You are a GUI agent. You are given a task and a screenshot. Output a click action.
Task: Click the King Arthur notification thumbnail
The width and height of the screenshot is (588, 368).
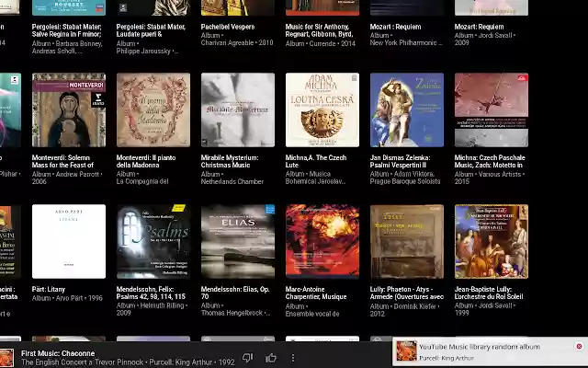pyautogui.click(x=406, y=351)
